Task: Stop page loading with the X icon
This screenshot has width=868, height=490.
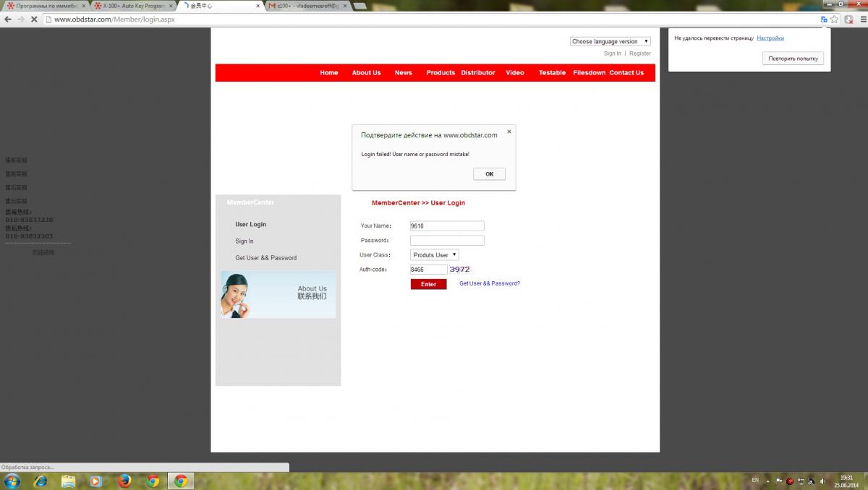Action: click(x=34, y=20)
